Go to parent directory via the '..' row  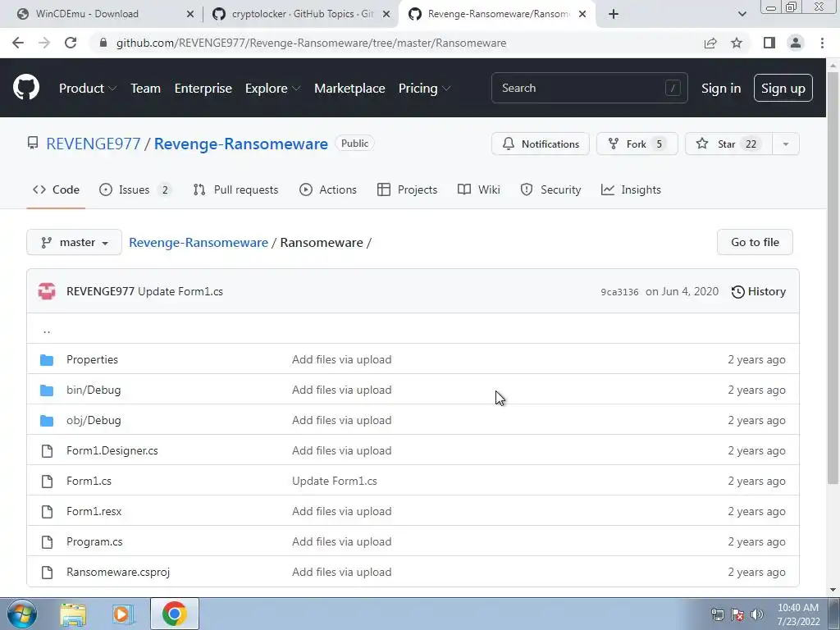[x=413, y=329]
